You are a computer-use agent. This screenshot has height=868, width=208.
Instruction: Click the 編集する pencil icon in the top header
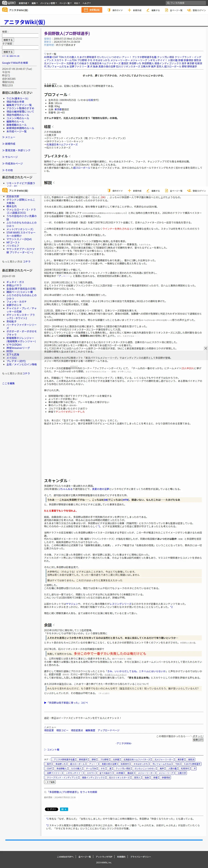point(148,10)
